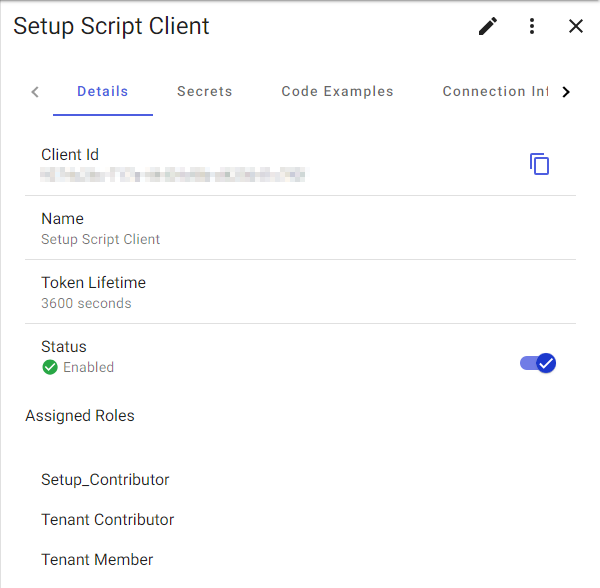Screen dimensions: 600x588
Task: Switch to the Secrets tab
Action: (205, 91)
